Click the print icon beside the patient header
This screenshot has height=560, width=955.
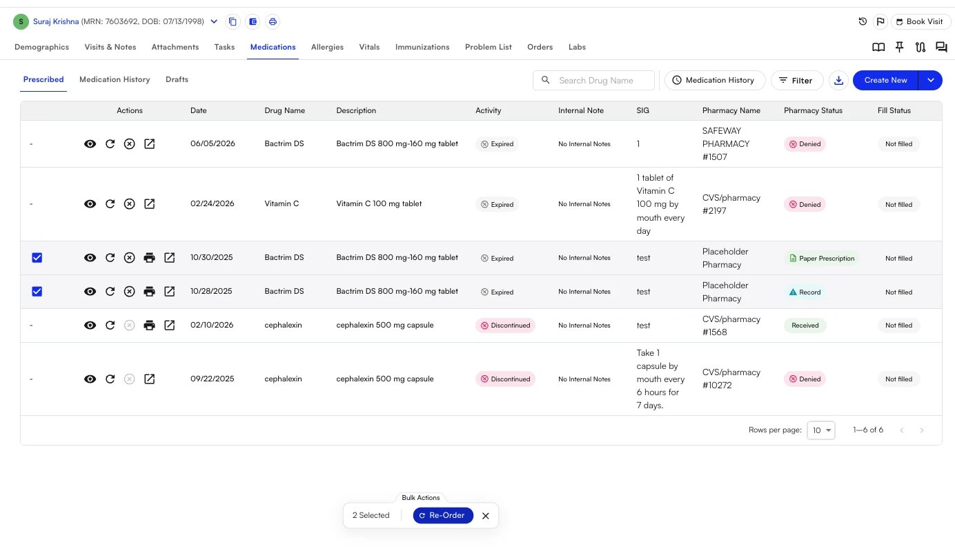click(273, 21)
